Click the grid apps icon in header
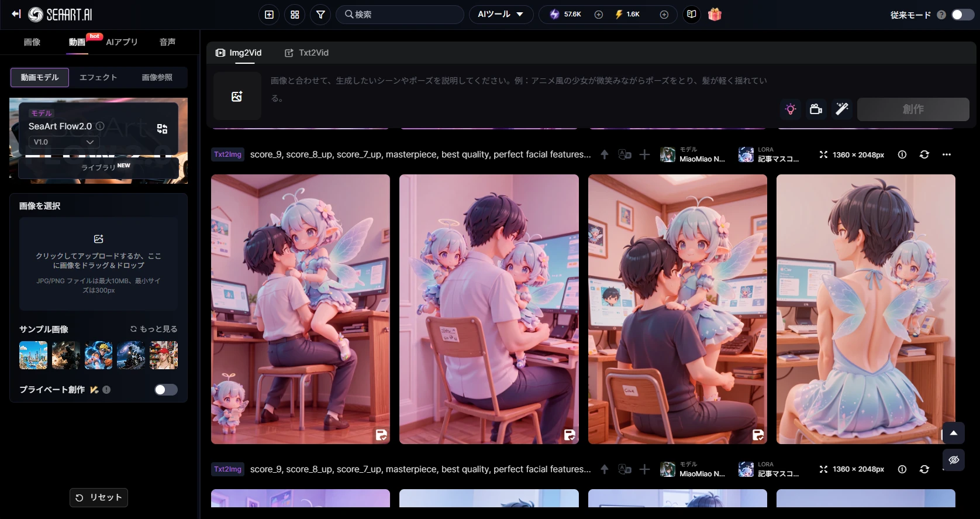Image resolution: width=980 pixels, height=519 pixels. tap(295, 15)
